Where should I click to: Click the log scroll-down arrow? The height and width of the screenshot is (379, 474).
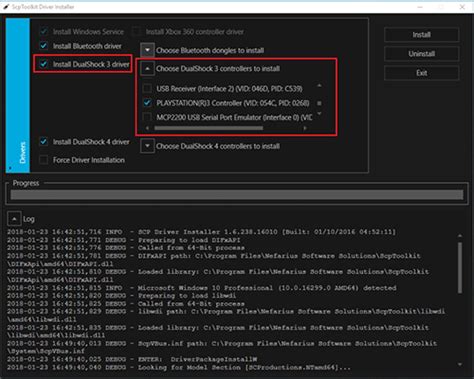pos(460,365)
